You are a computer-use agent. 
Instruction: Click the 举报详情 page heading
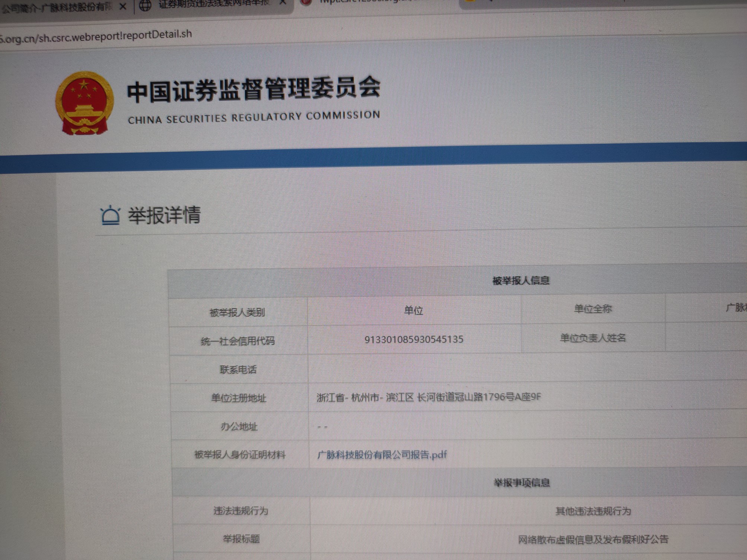point(164,215)
